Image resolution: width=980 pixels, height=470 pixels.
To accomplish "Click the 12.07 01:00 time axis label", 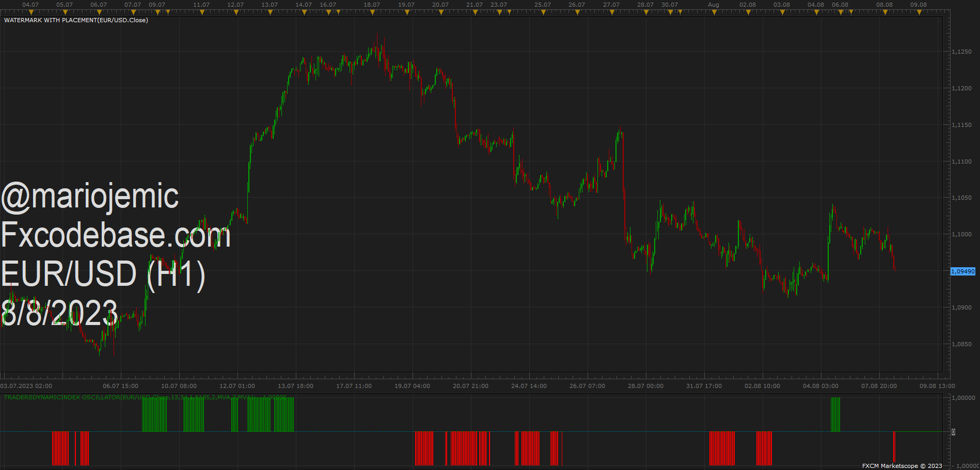I will [x=237, y=386].
